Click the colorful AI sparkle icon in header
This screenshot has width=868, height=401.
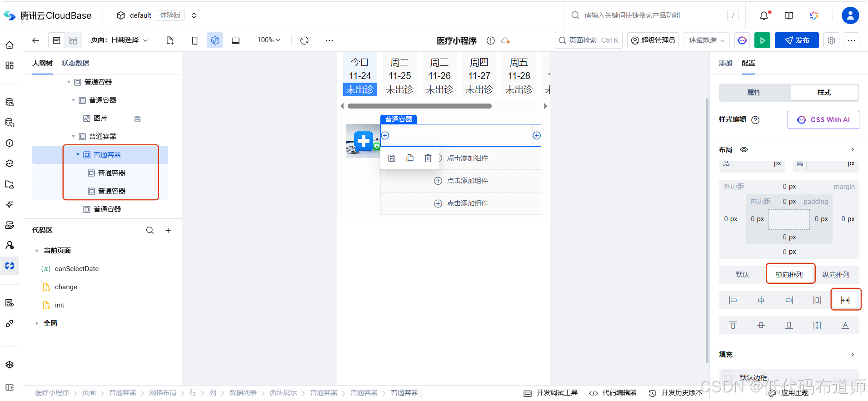tap(814, 15)
